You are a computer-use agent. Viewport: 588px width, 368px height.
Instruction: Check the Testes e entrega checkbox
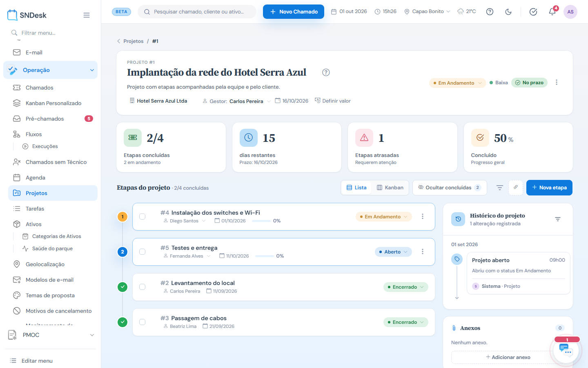143,252
